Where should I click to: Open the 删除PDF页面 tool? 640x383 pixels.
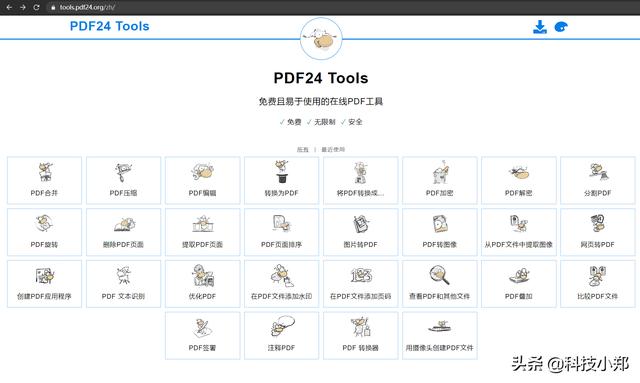click(123, 232)
